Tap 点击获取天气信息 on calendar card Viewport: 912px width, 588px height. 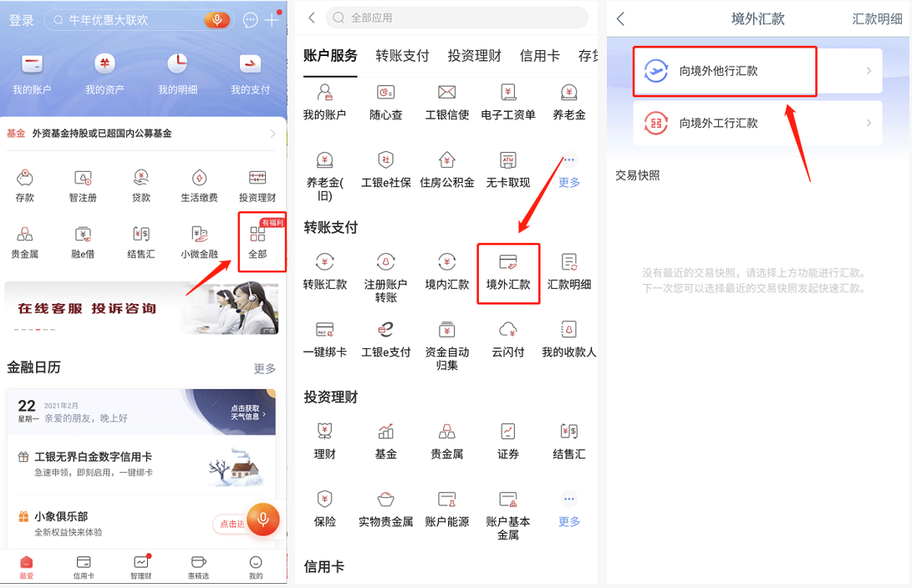tap(248, 413)
